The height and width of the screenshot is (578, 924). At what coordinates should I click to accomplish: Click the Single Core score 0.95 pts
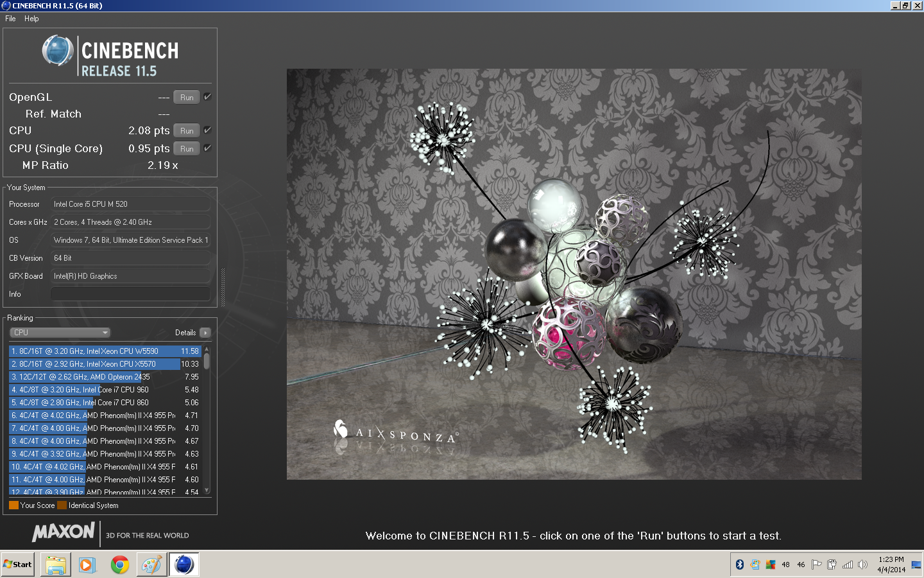[149, 148]
